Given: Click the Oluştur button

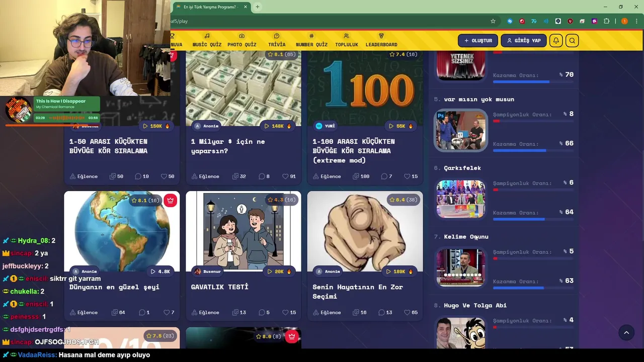Looking at the screenshot, I should click(x=478, y=41).
